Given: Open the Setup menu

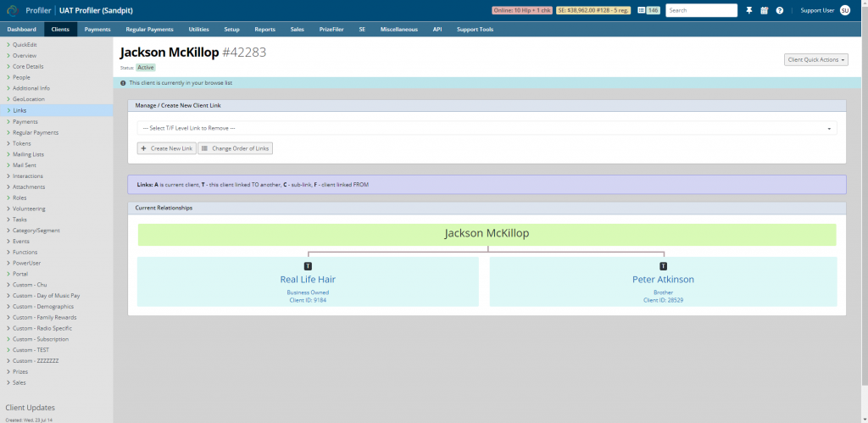Looking at the screenshot, I should (x=231, y=30).
